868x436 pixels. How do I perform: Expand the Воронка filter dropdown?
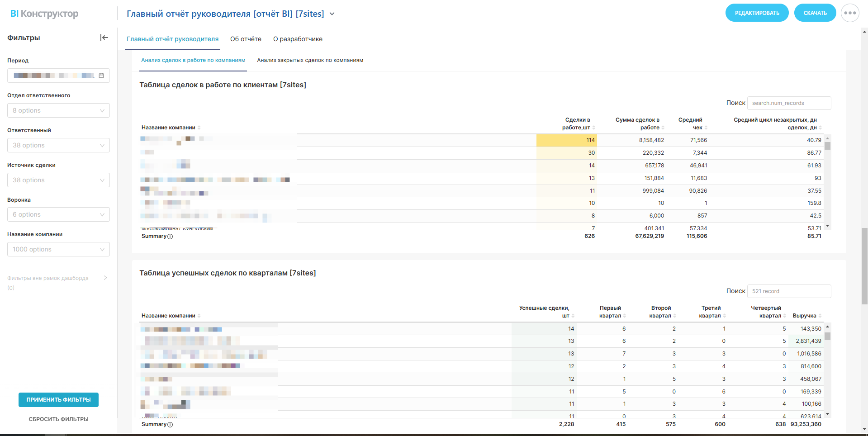pos(58,214)
